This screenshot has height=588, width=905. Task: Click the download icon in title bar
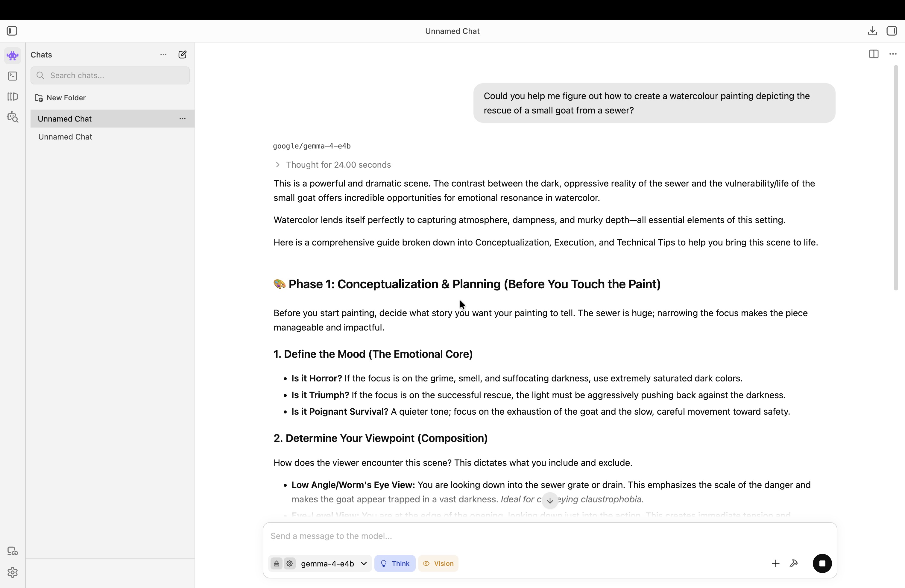coord(873,31)
